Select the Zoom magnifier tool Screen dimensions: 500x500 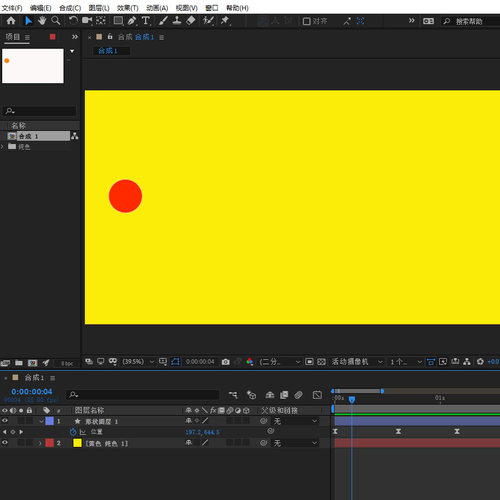click(x=56, y=21)
